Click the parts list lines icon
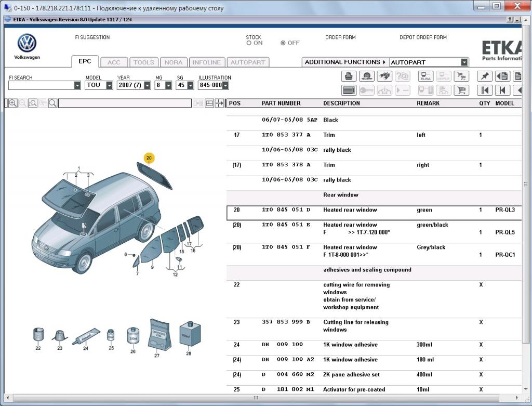 (349, 90)
